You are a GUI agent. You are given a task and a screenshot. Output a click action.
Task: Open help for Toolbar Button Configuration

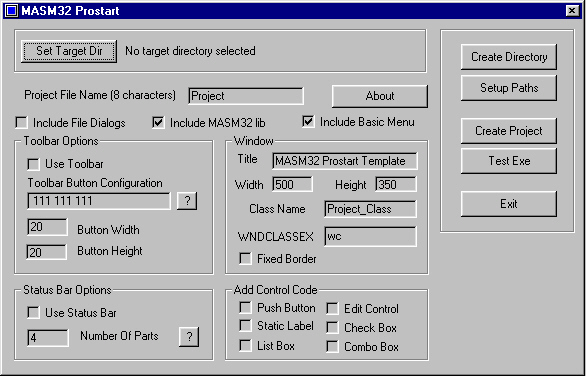click(187, 201)
